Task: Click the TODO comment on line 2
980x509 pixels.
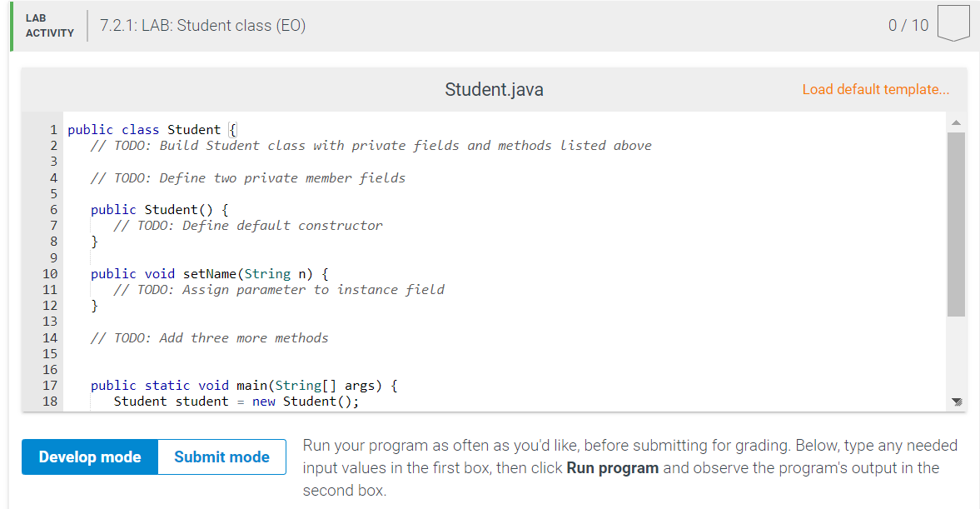Action: click(x=366, y=145)
